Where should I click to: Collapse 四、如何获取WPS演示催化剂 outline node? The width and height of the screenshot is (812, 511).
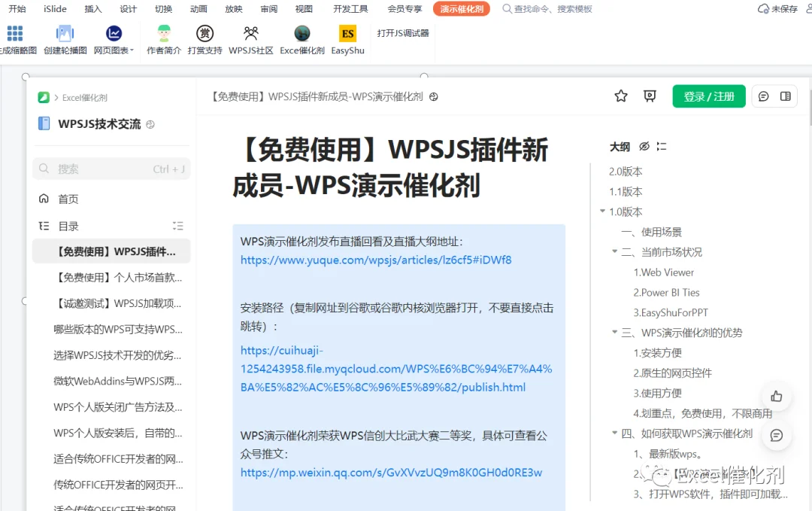[x=615, y=433]
